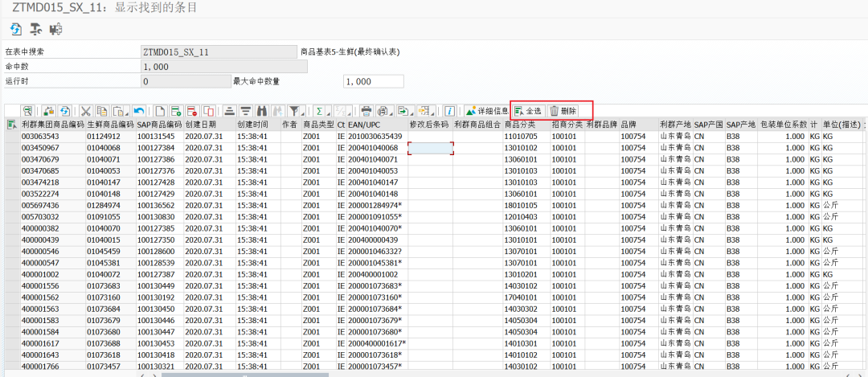Click the first icon in the top application toolbar

click(x=16, y=28)
